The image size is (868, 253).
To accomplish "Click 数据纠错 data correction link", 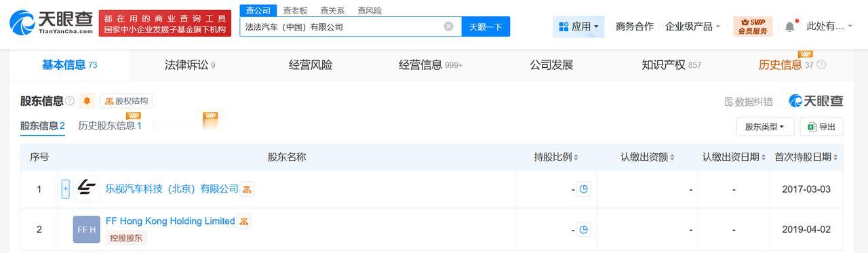I will (x=749, y=102).
